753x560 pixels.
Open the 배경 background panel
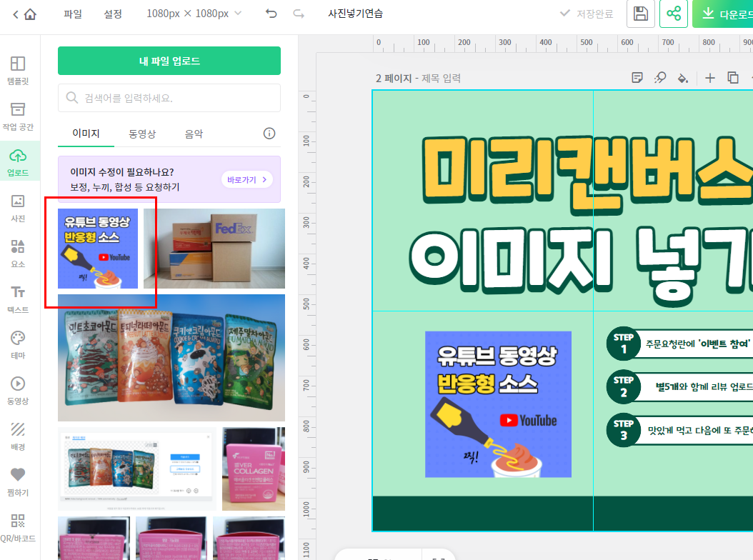click(19, 436)
